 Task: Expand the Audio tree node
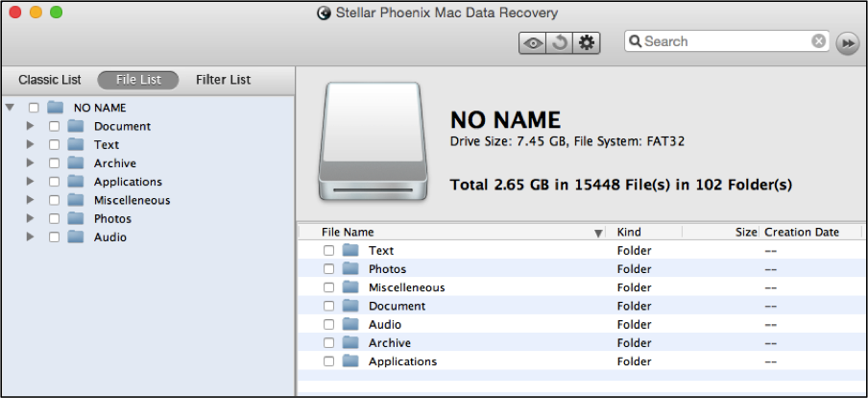30,236
